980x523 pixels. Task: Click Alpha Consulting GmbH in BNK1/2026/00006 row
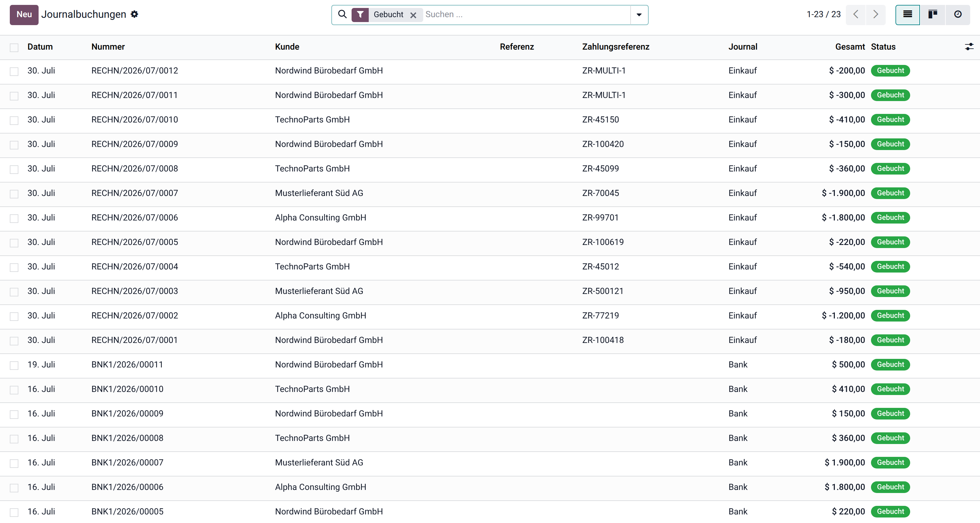(321, 487)
